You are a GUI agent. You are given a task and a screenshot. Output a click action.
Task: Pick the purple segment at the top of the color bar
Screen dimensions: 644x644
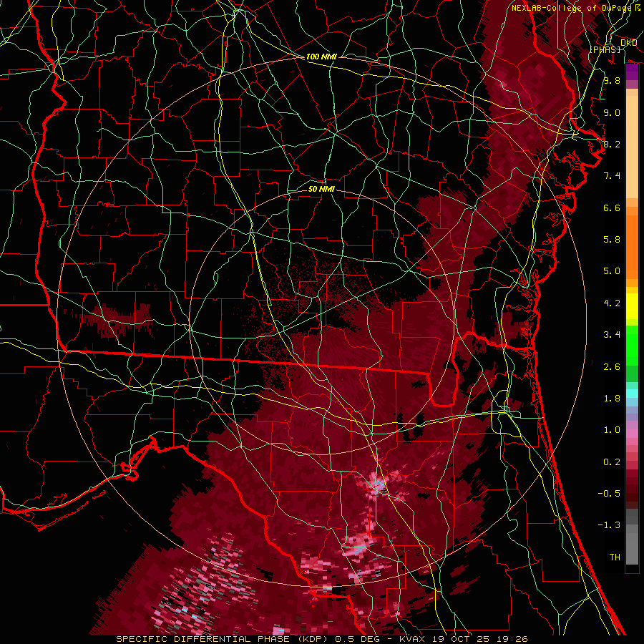pyautogui.click(x=632, y=72)
